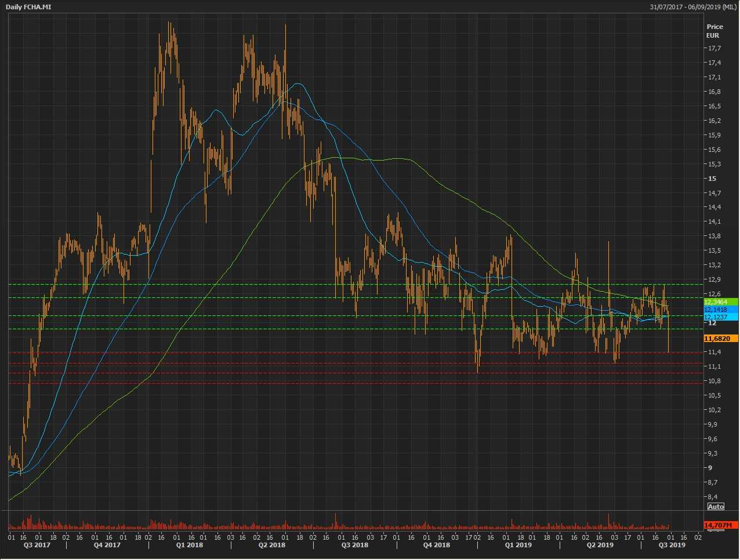Toggle the Auto scale button on the price axis

(x=716, y=507)
